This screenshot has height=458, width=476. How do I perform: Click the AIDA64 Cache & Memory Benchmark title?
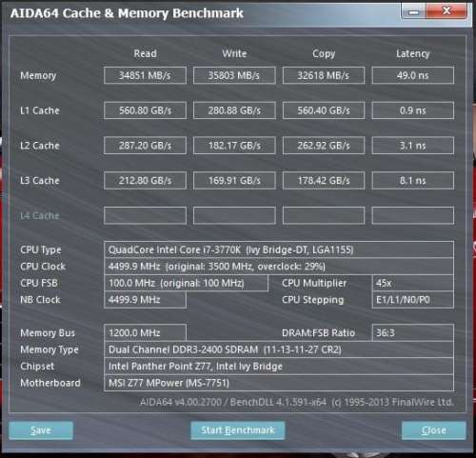(x=127, y=13)
